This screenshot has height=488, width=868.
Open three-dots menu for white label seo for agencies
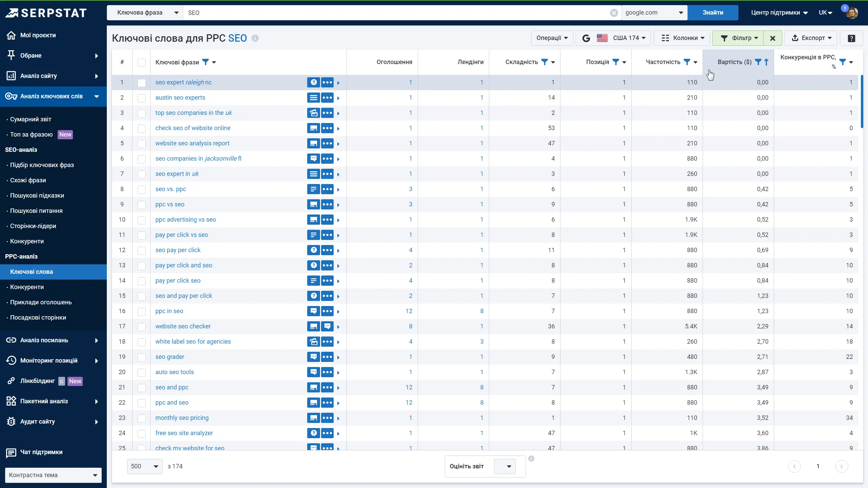click(327, 342)
